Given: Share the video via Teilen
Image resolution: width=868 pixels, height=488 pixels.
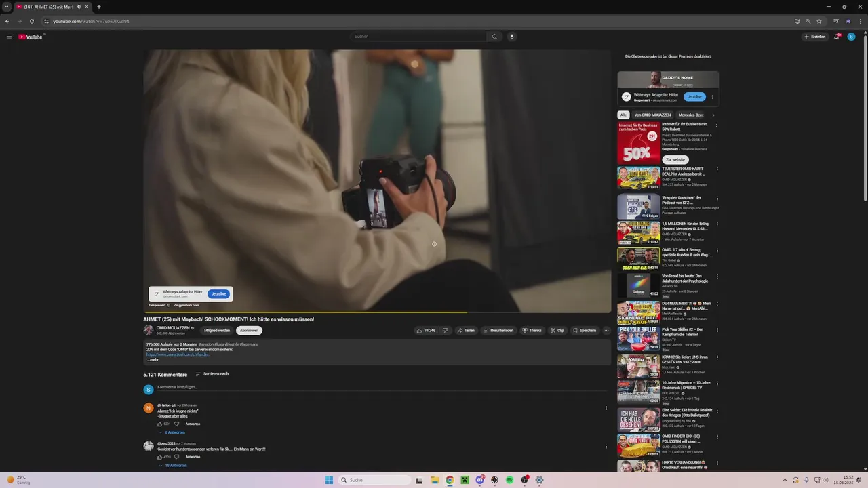Looking at the screenshot, I should [465, 331].
